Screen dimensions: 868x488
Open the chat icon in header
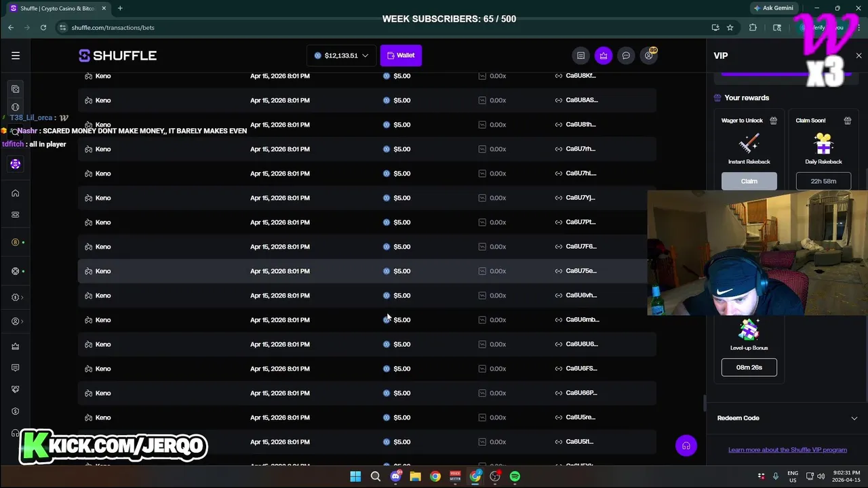pos(626,56)
